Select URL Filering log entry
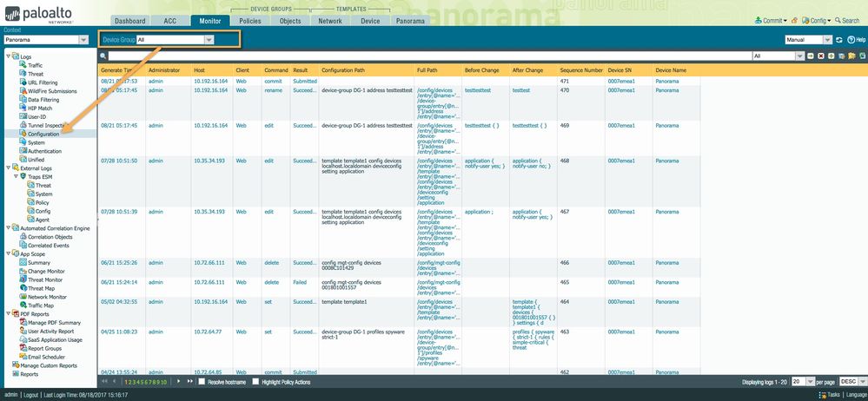 point(43,82)
